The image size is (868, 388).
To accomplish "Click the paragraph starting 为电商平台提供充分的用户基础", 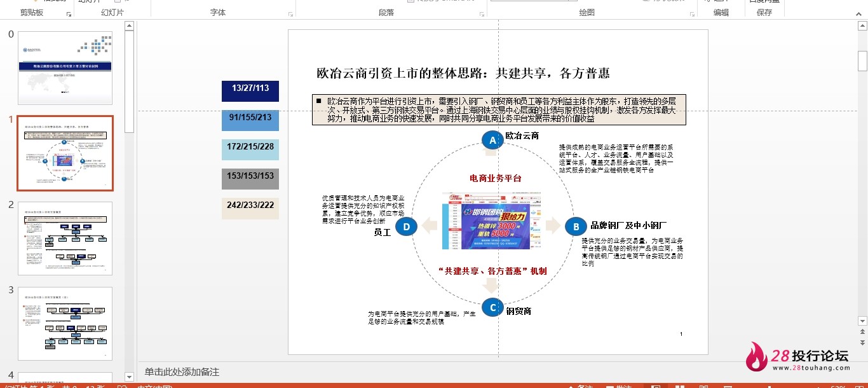I will click(x=422, y=317).
